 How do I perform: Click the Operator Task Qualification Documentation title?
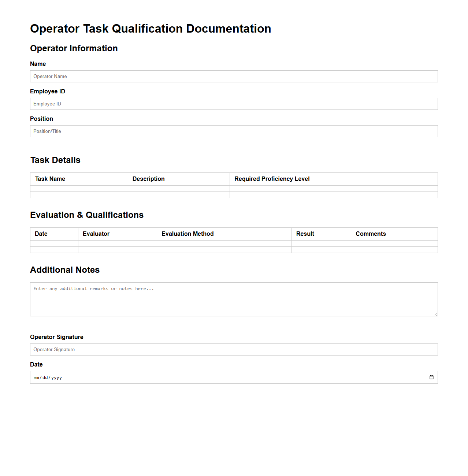tap(151, 29)
